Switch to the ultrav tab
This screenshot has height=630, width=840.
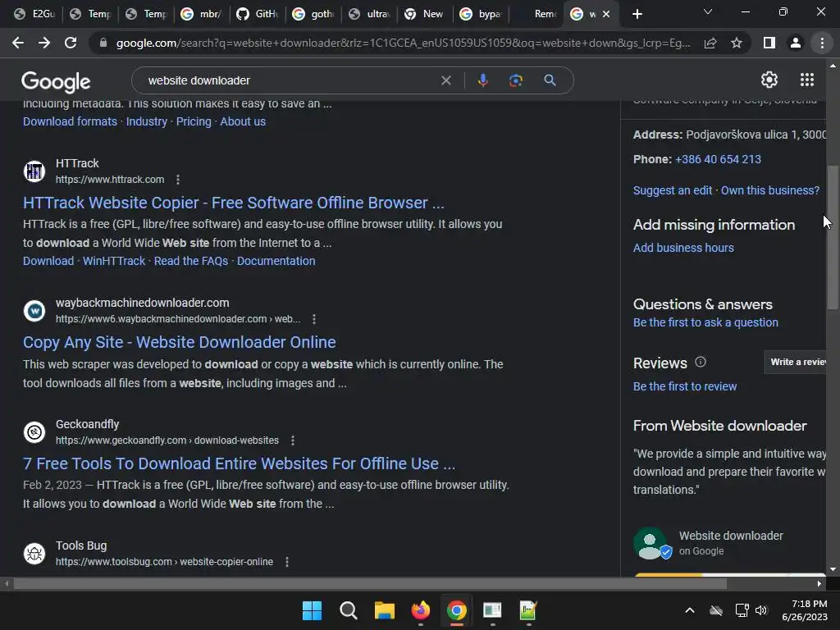(369, 14)
